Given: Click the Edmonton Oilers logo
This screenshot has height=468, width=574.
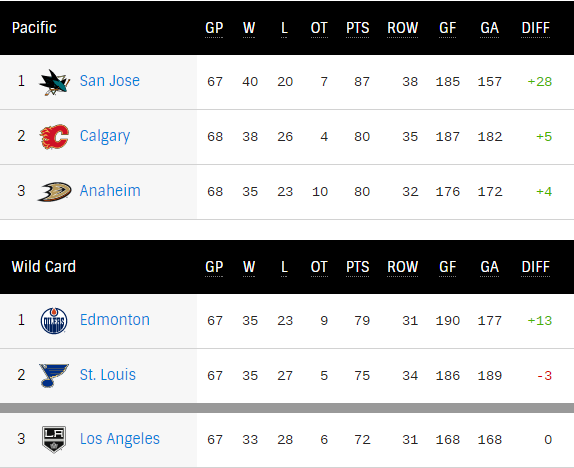Looking at the screenshot, I should coord(54,321).
